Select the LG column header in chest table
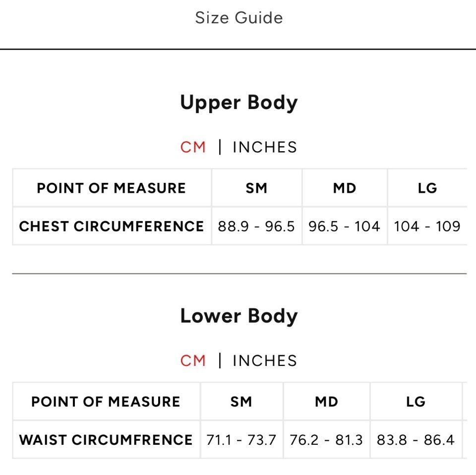This screenshot has width=476, height=475. pos(427,188)
